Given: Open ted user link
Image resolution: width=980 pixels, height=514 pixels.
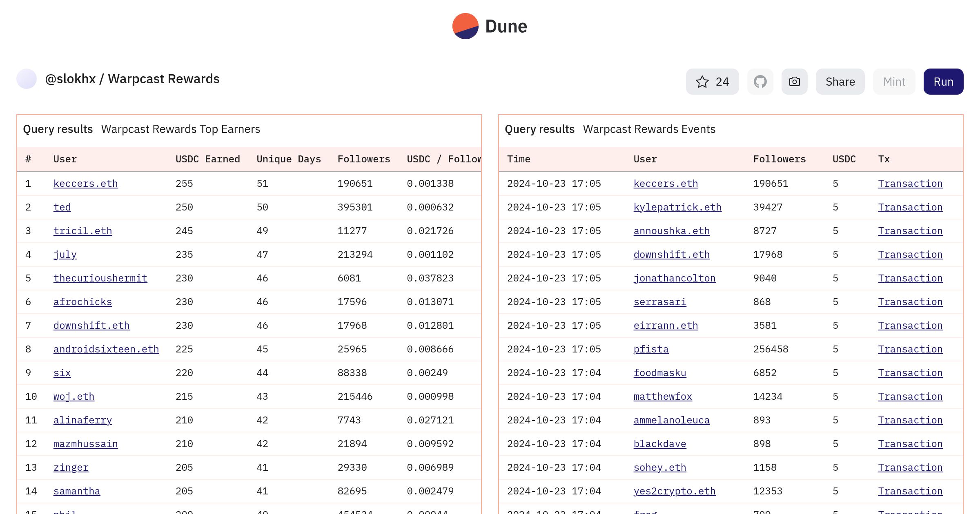Looking at the screenshot, I should (x=62, y=207).
